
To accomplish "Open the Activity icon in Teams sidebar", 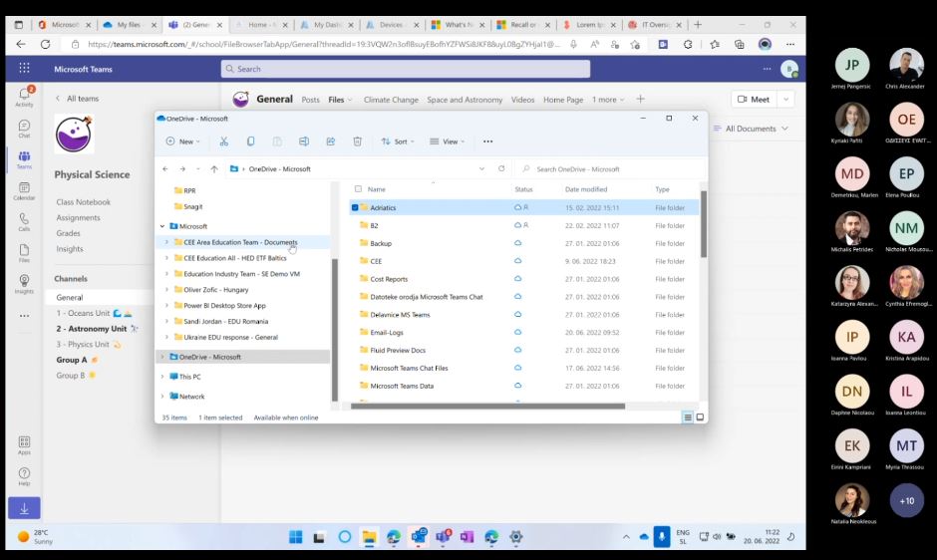I will click(24, 96).
